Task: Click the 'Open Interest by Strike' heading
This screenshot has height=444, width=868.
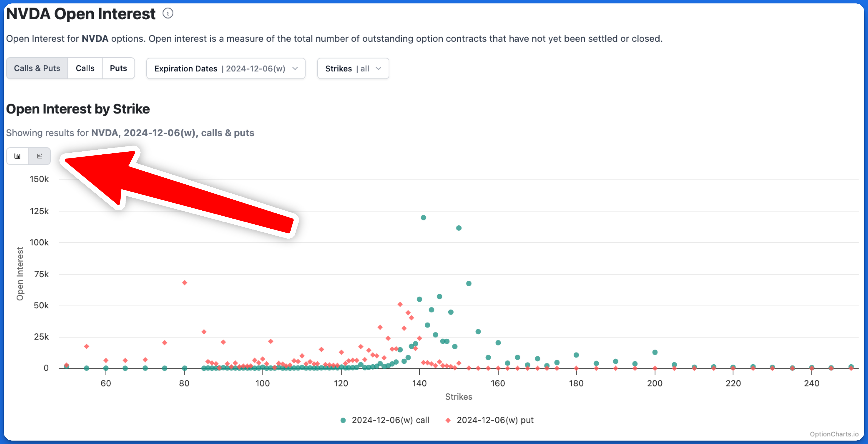Action: pos(78,109)
